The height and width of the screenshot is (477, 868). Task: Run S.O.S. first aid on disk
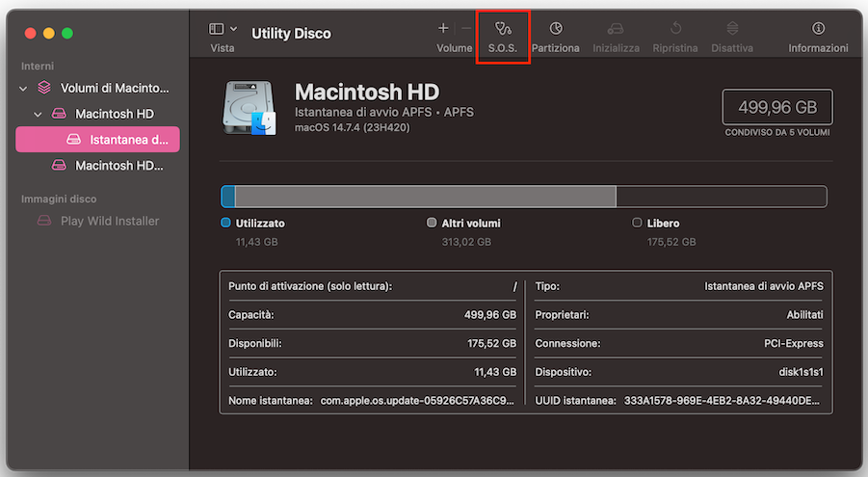click(x=502, y=36)
